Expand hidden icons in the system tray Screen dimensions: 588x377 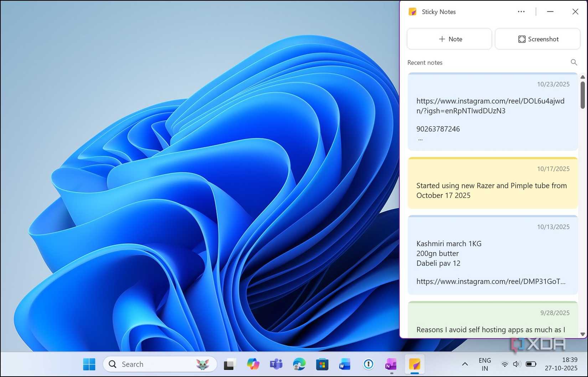tap(465, 364)
